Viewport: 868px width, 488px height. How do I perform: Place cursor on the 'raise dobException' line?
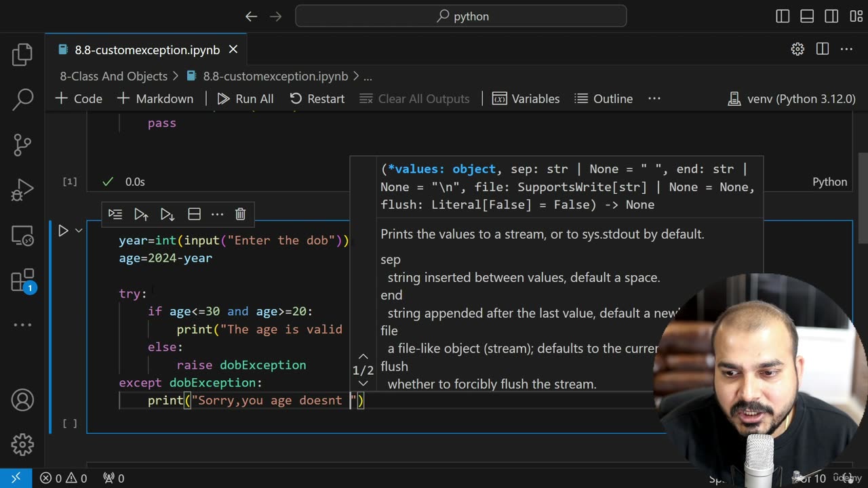[x=241, y=365]
